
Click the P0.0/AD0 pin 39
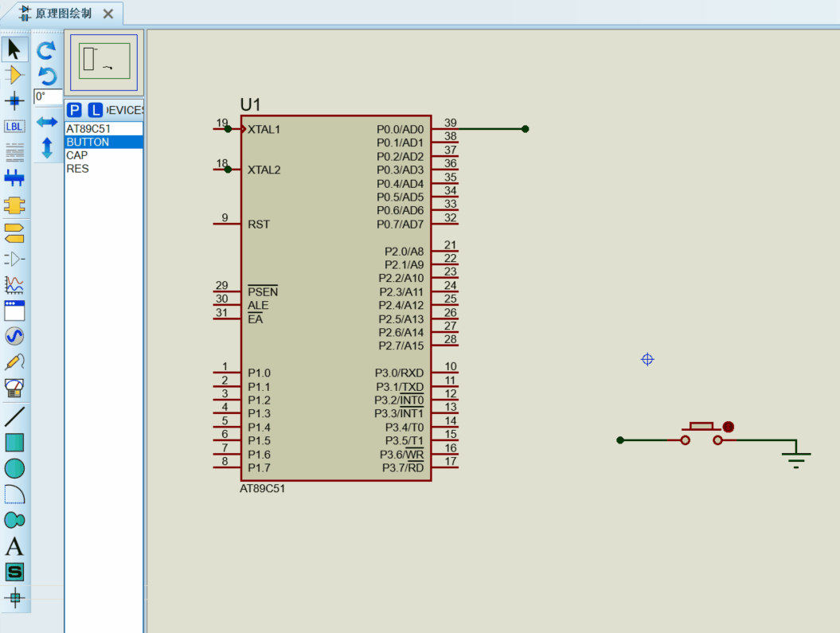444,128
